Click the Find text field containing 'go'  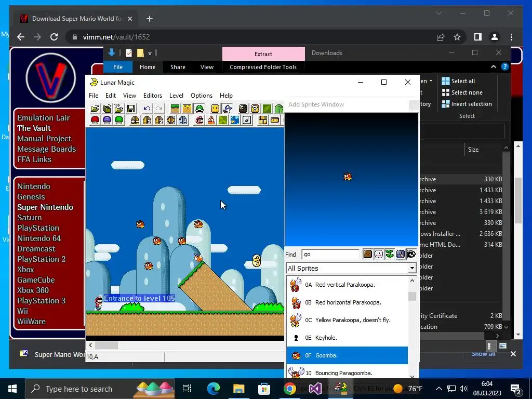(x=330, y=254)
